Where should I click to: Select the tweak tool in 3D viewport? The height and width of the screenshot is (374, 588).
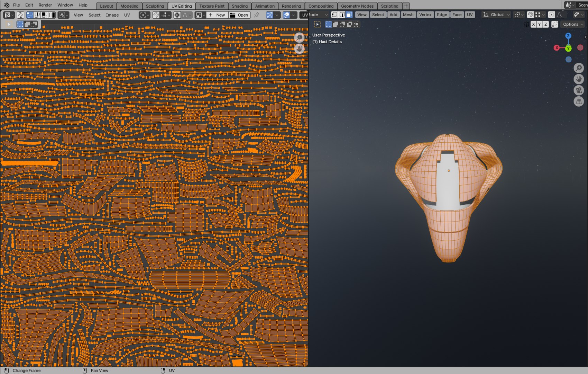click(317, 24)
